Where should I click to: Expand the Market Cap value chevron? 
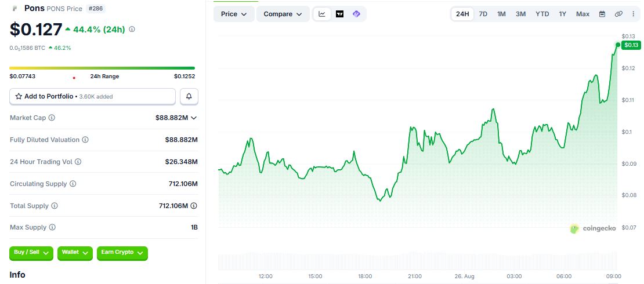pyautogui.click(x=194, y=118)
